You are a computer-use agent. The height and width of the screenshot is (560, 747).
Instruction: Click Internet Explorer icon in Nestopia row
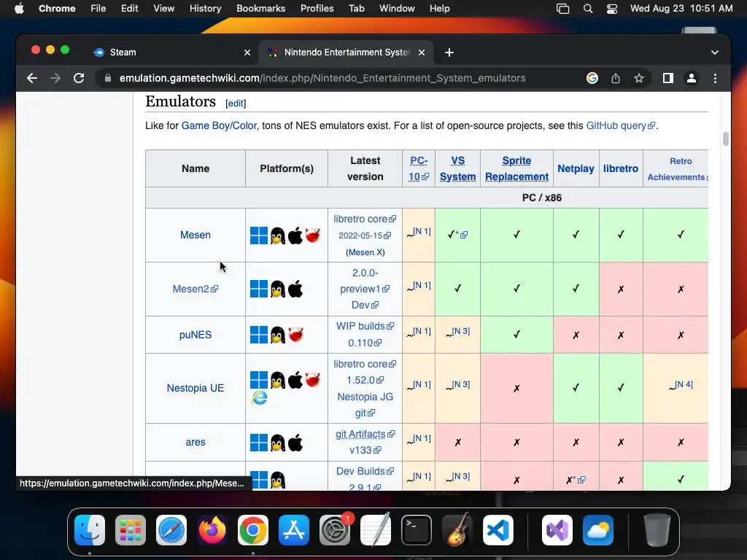tap(259, 397)
